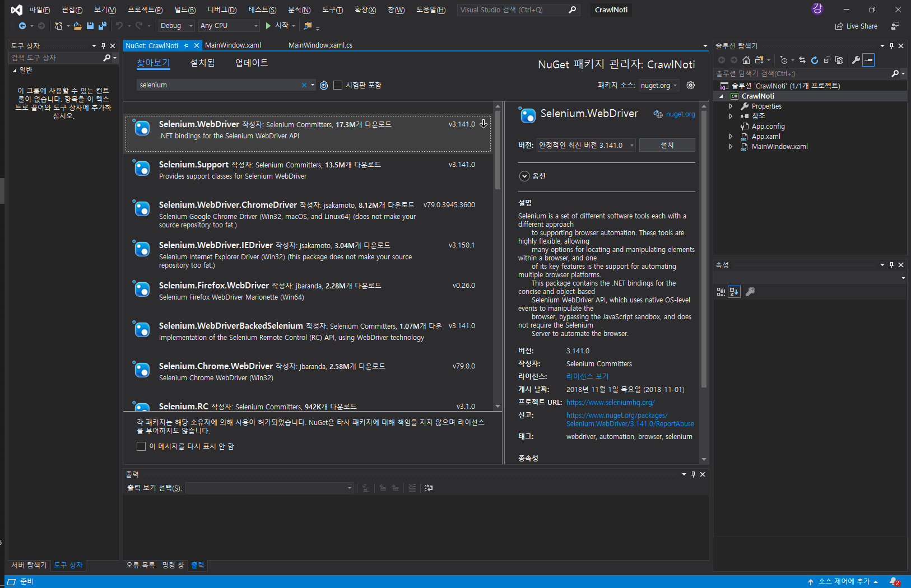
Task: Click the save all icon
Action: (x=102, y=26)
